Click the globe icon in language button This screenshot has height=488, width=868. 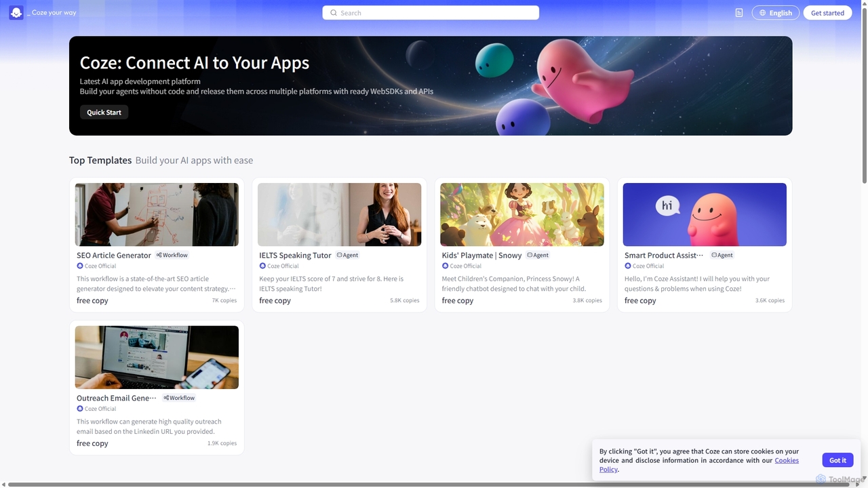[x=763, y=13]
